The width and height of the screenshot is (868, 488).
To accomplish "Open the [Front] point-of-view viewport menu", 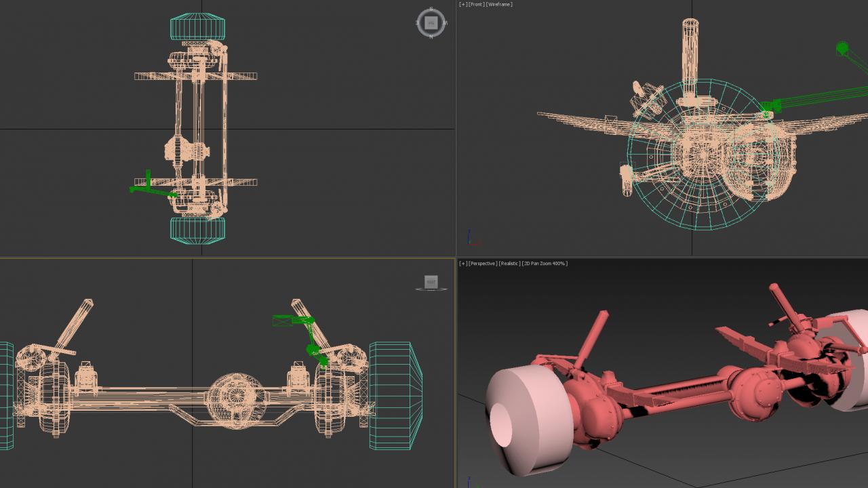I will click(x=477, y=5).
